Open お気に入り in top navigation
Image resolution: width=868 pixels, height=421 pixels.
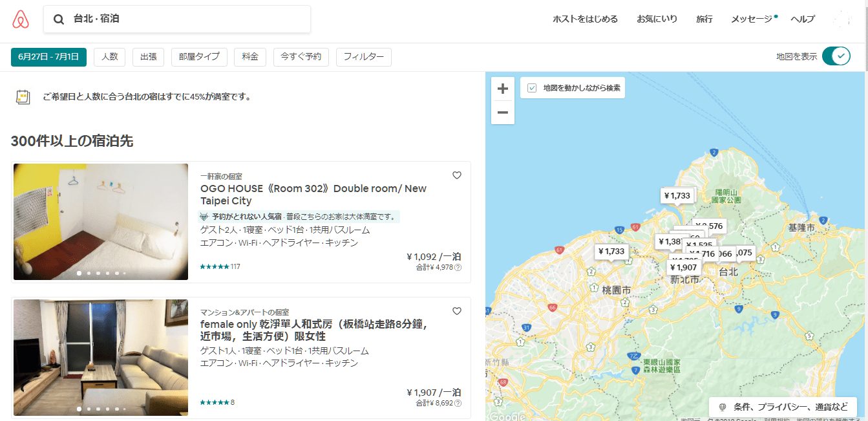pos(657,19)
